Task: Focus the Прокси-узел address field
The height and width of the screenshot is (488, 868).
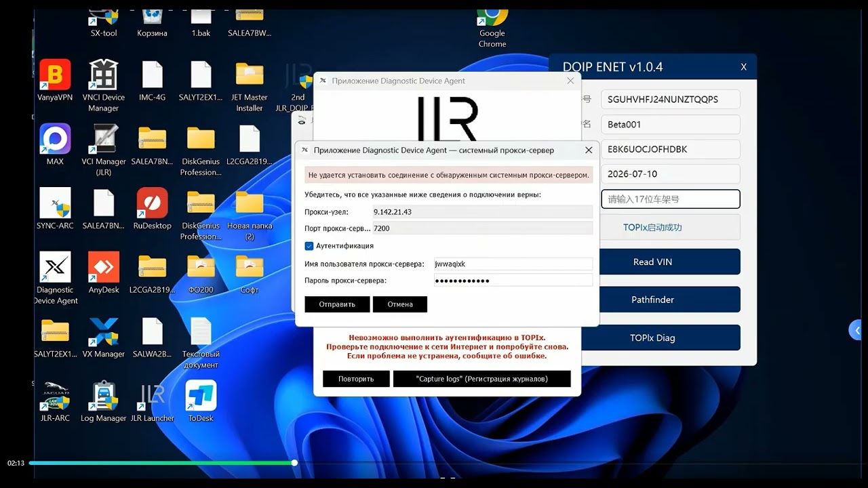Action: point(482,212)
